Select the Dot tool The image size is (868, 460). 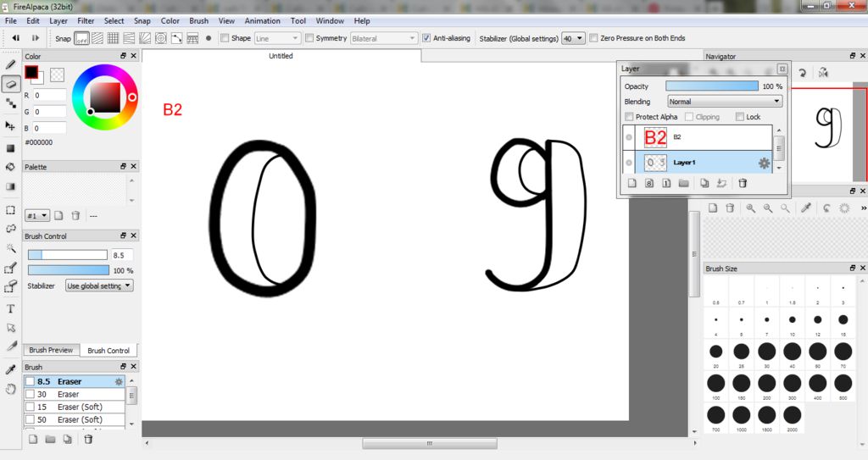[10, 103]
